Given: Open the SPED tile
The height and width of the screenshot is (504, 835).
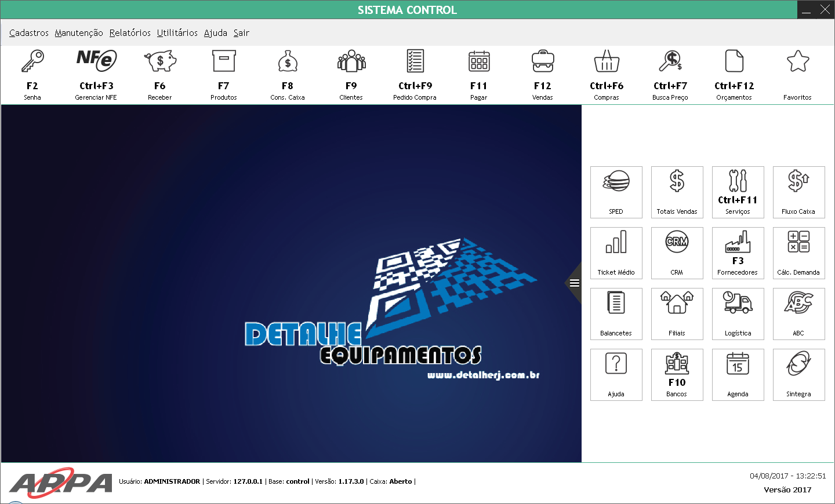Looking at the screenshot, I should (x=616, y=192).
